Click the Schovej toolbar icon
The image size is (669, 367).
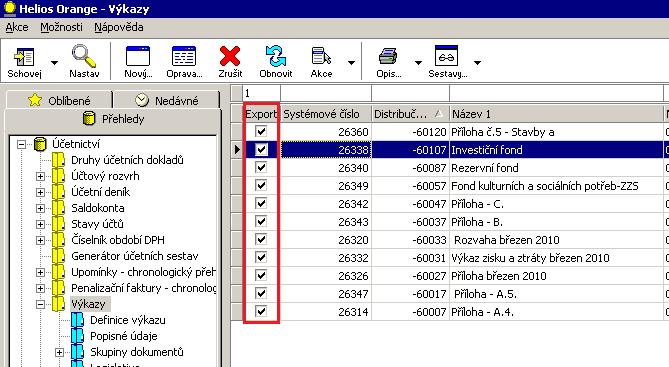24,56
